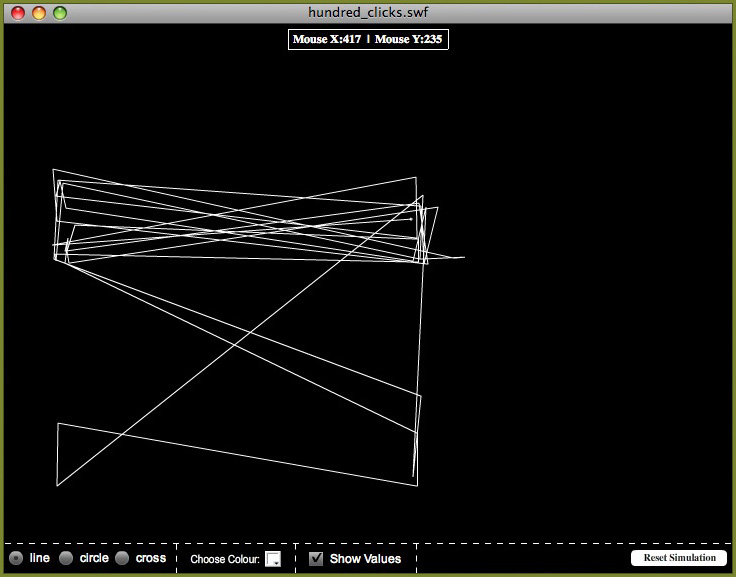Image resolution: width=736 pixels, height=577 pixels.
Task: Zoom the window using the green button
Action: pos(60,13)
